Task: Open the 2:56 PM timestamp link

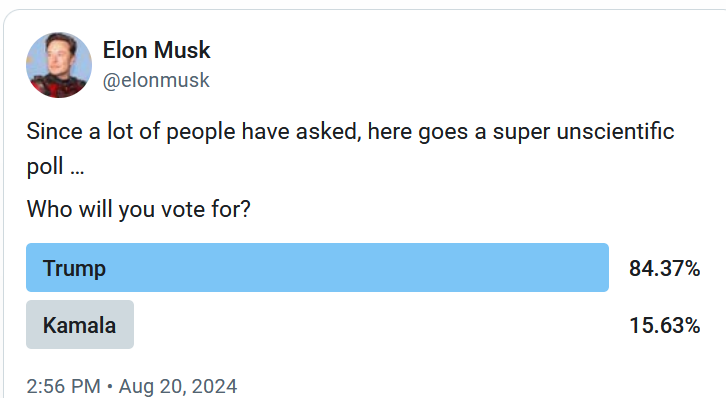Action: (63, 386)
